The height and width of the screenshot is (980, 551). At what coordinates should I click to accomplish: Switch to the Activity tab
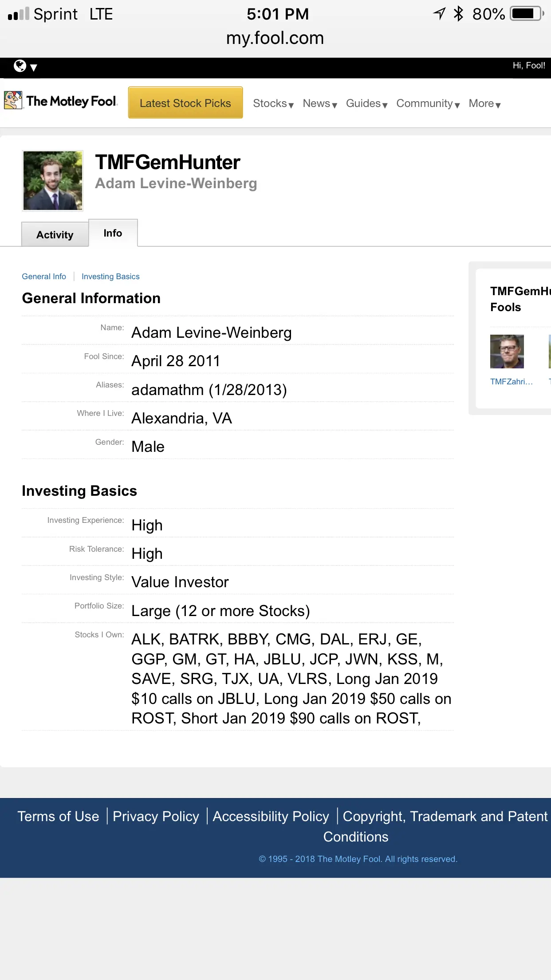click(55, 234)
